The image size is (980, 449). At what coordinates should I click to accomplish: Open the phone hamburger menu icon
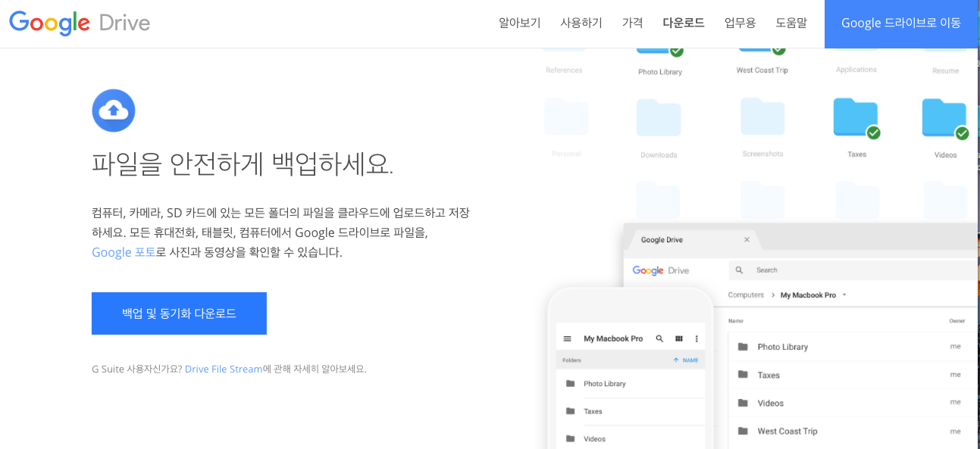pyautogui.click(x=567, y=338)
